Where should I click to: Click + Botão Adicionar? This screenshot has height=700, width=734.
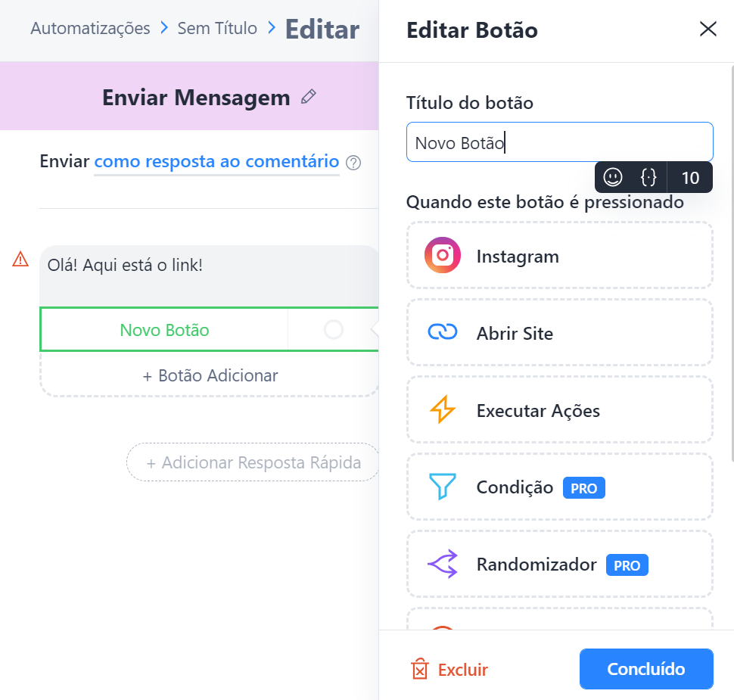click(x=210, y=375)
